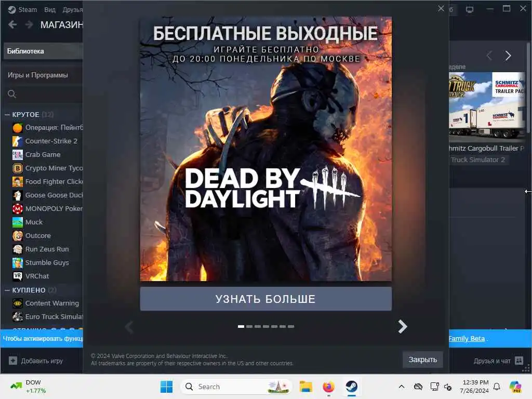Open the Вид menu
Screen dimensions: 532x399
pos(49,9)
